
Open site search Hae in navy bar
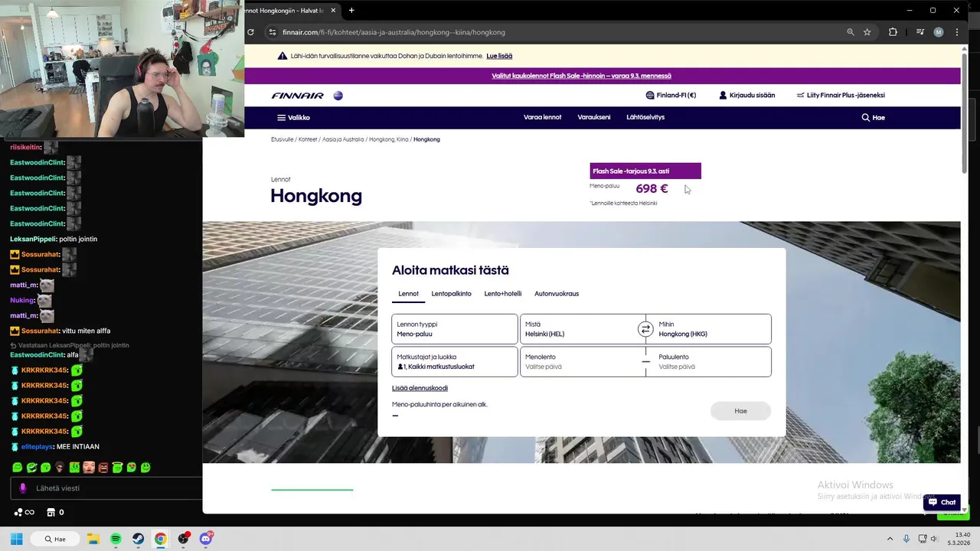[874, 118]
